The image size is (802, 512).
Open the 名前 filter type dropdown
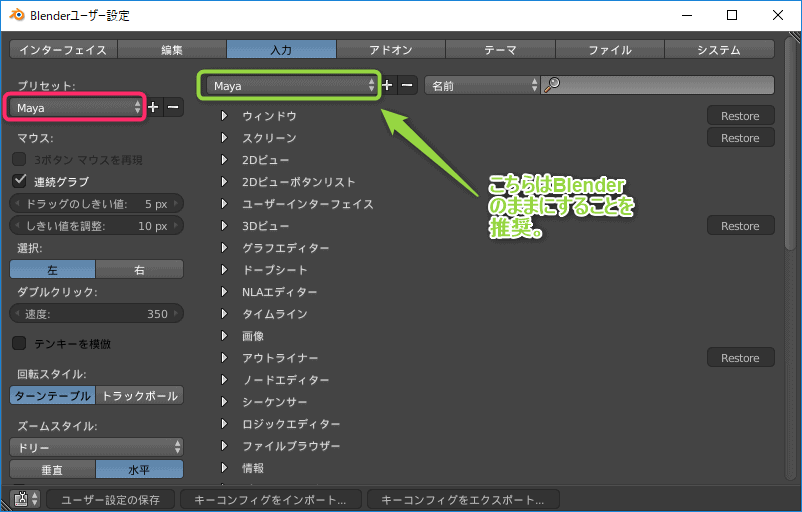(x=482, y=86)
